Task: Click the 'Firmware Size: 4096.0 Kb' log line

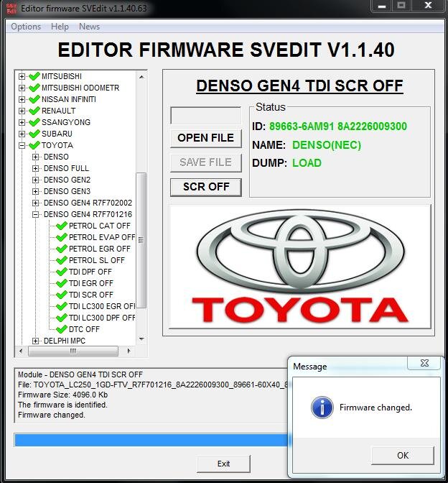Action: 62,395
